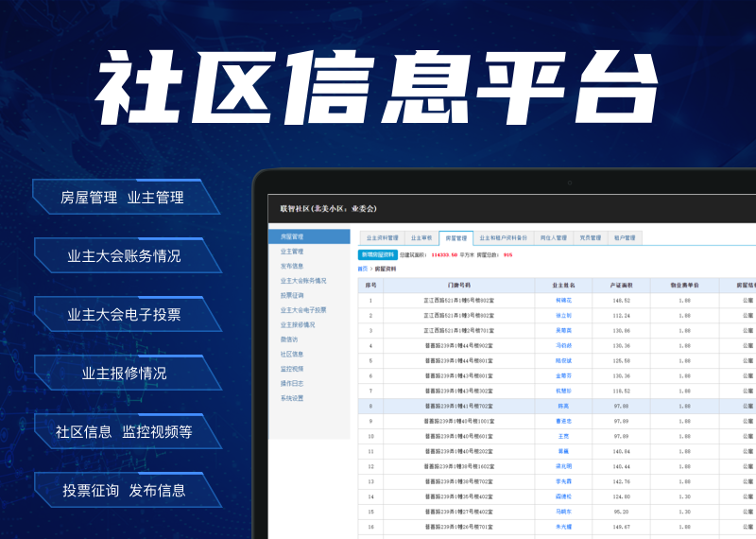The height and width of the screenshot is (539, 756).
Task: Open 发布信息 in the left sidebar
Action: 292,266
